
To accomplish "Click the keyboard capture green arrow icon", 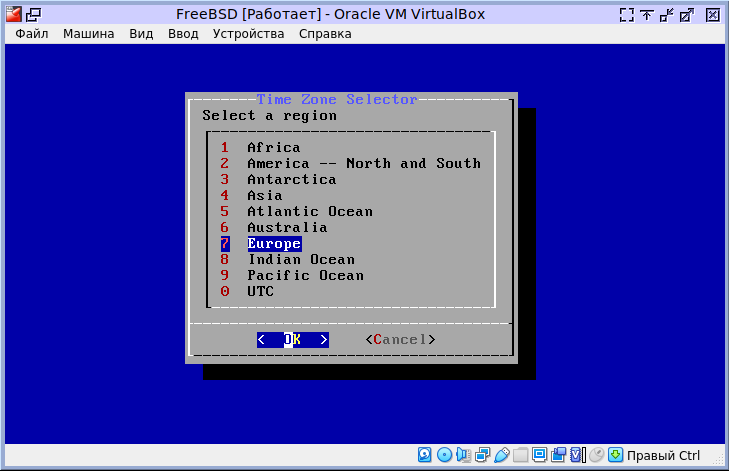I will [616, 455].
